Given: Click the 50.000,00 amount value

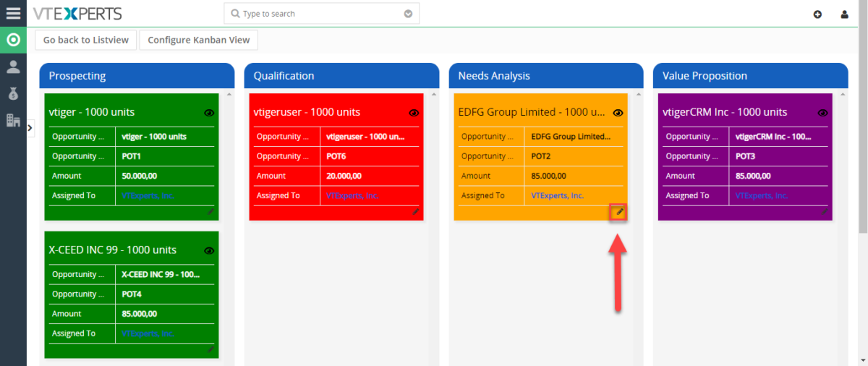Looking at the screenshot, I should [x=139, y=176].
